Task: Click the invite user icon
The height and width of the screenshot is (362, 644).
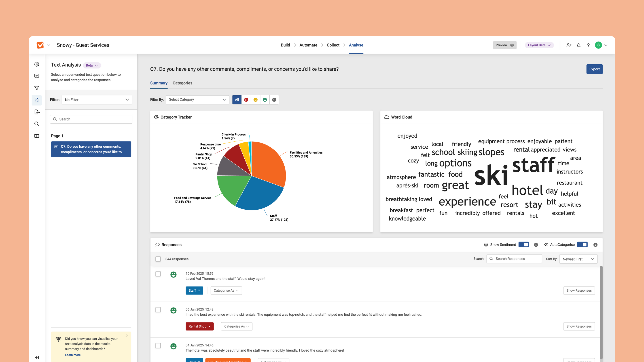Action: (569, 45)
